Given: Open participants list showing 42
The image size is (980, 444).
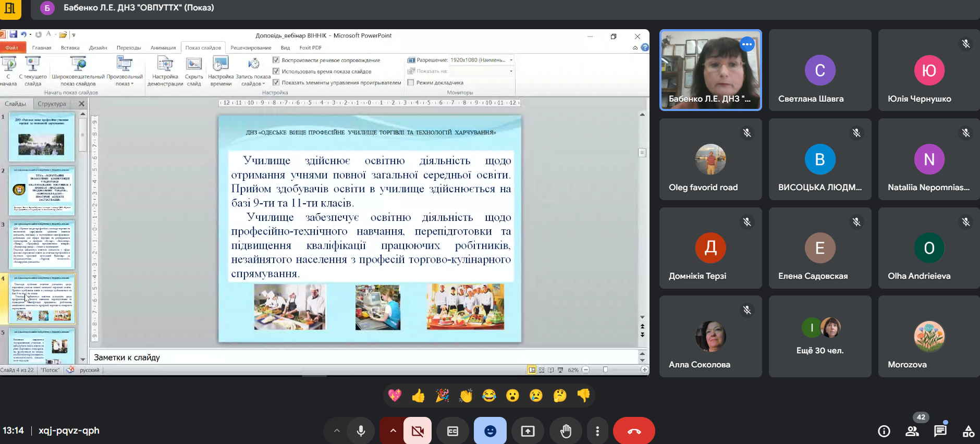Looking at the screenshot, I should [x=912, y=431].
